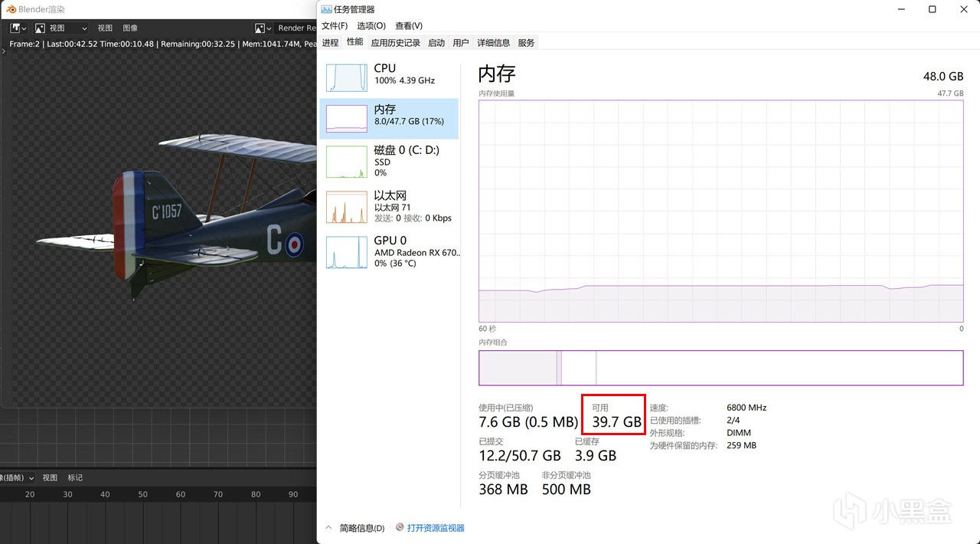Switch to the 应用历史记录 tab
This screenshot has height=544, width=980.
pyautogui.click(x=396, y=43)
